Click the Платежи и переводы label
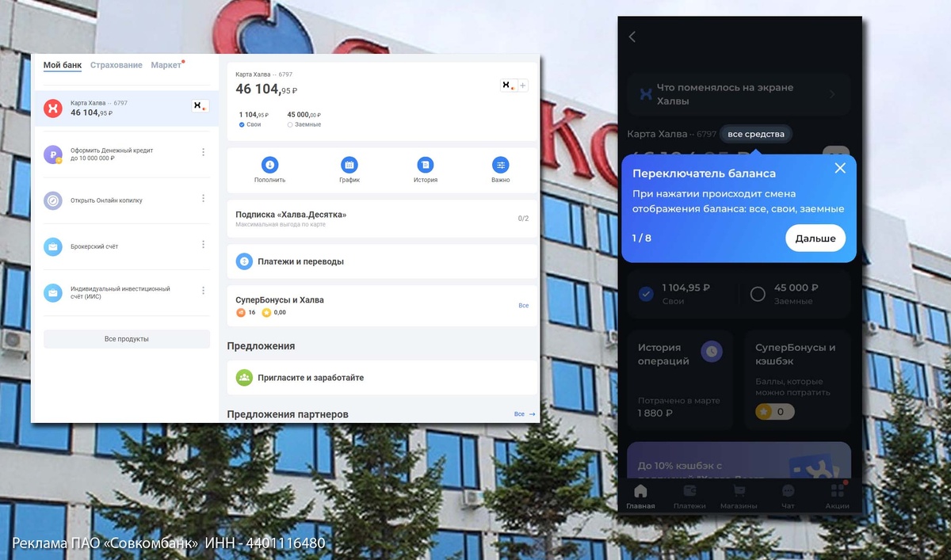The image size is (951, 560). [x=300, y=261]
